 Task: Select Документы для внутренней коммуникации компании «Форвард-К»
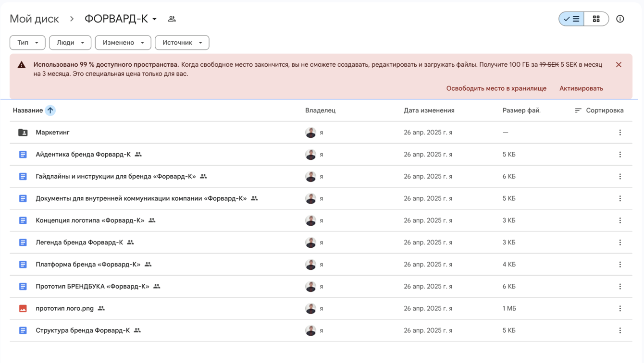click(x=141, y=199)
